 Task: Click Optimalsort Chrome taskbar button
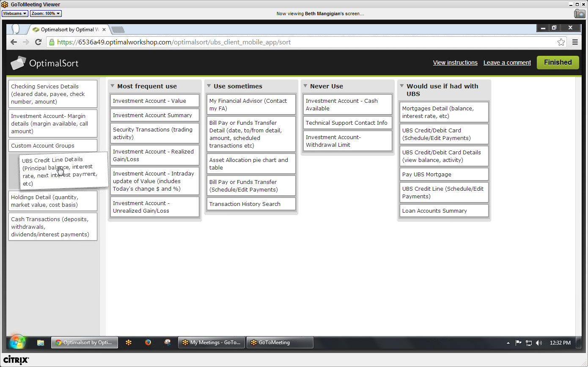[85, 342]
